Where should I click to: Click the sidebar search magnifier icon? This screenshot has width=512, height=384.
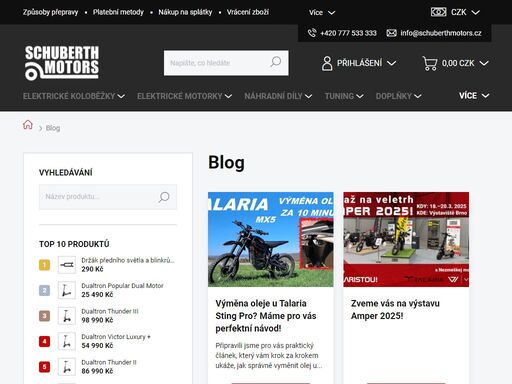coord(164,197)
